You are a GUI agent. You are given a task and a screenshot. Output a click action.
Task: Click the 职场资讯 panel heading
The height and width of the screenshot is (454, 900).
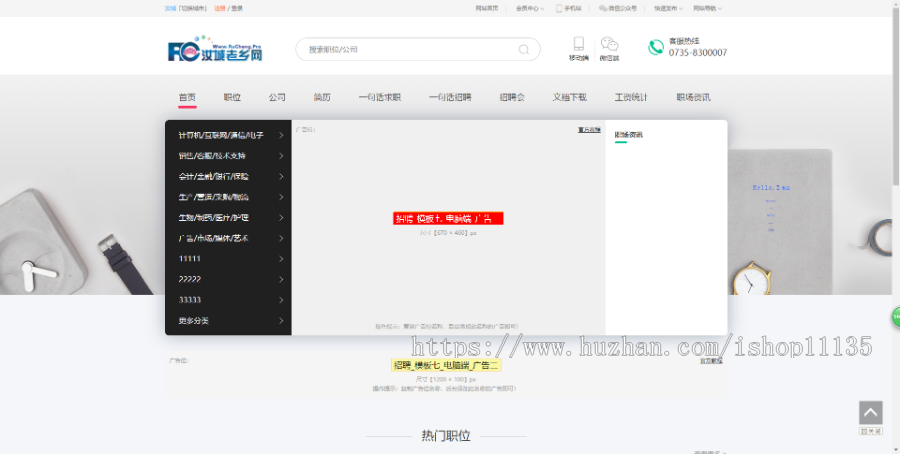[x=629, y=135]
